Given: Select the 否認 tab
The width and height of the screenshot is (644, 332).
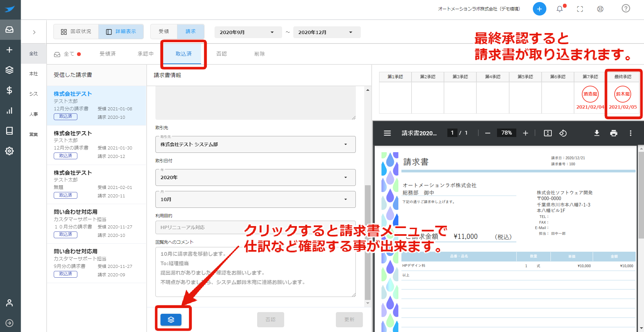Looking at the screenshot, I should point(222,54).
